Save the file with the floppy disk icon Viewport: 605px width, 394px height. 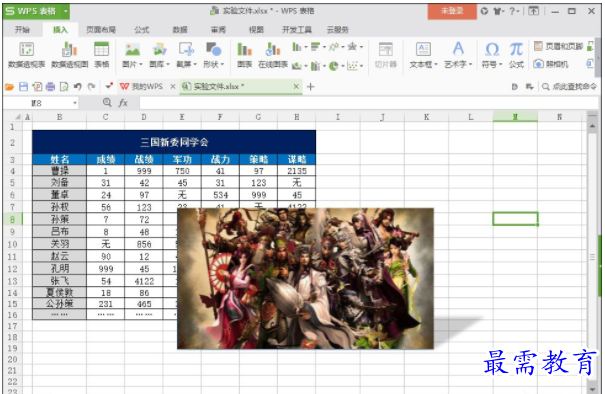pos(23,87)
